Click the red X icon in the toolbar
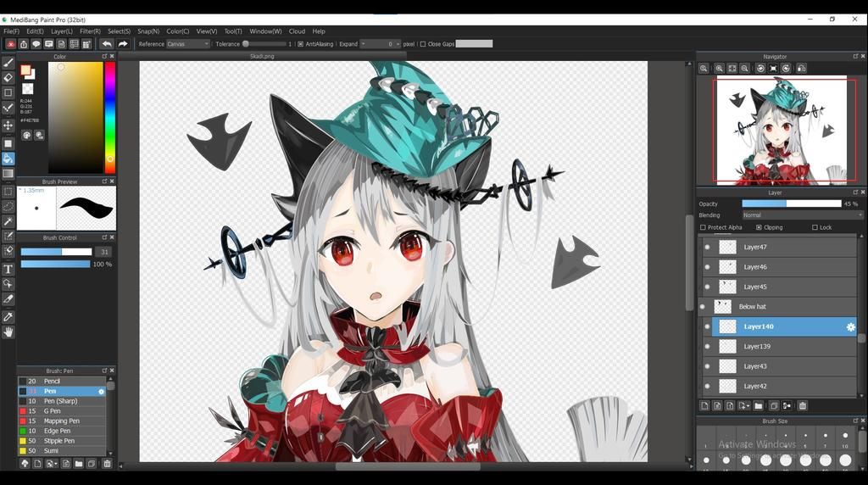The width and height of the screenshot is (868, 485). tap(10, 44)
